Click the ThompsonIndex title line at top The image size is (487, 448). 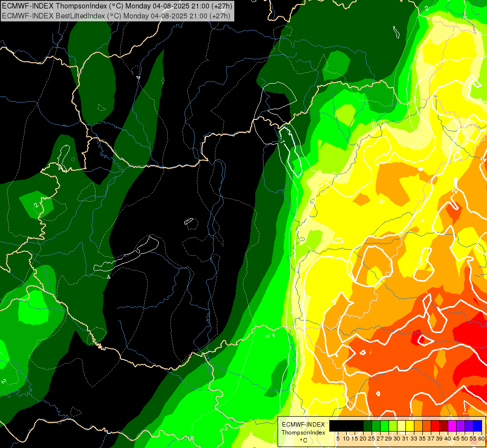click(117, 6)
